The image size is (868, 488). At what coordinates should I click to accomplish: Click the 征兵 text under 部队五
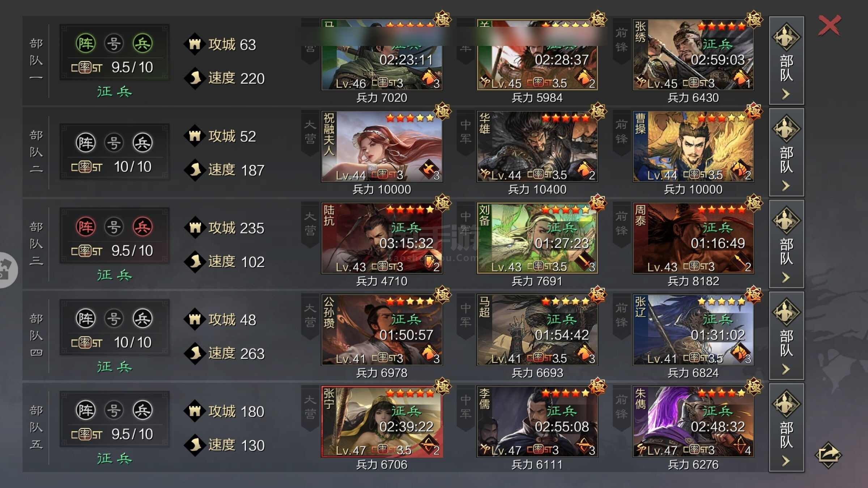(x=115, y=459)
